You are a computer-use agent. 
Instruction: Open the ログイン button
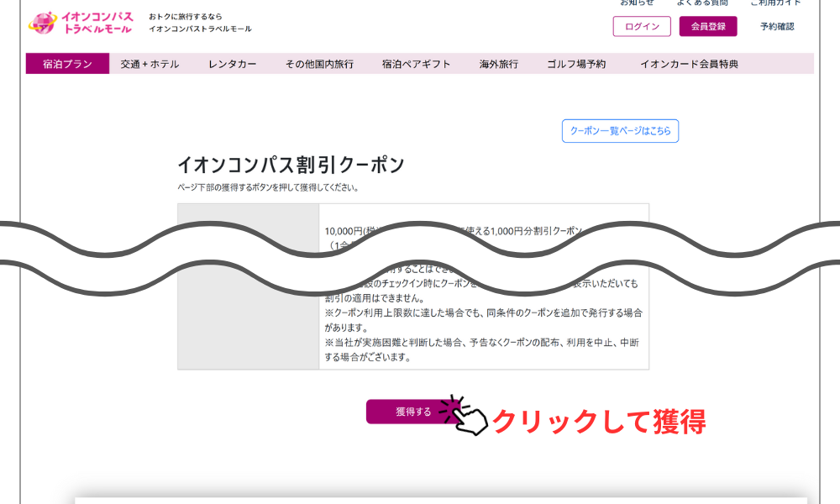pos(642,26)
